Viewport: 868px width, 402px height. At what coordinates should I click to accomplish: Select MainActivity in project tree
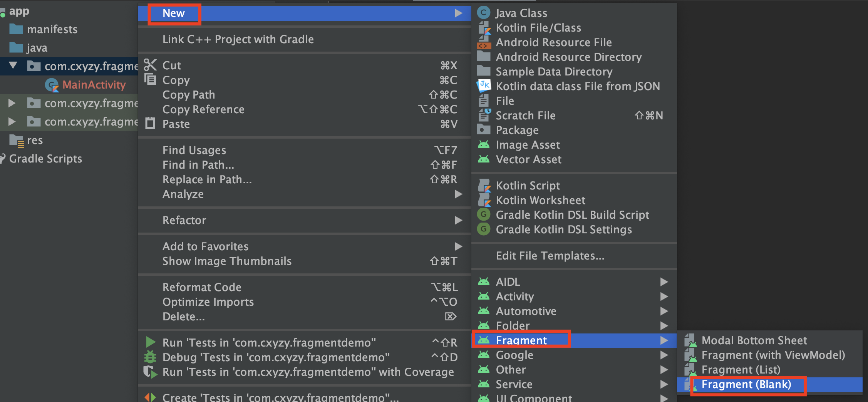pos(94,85)
